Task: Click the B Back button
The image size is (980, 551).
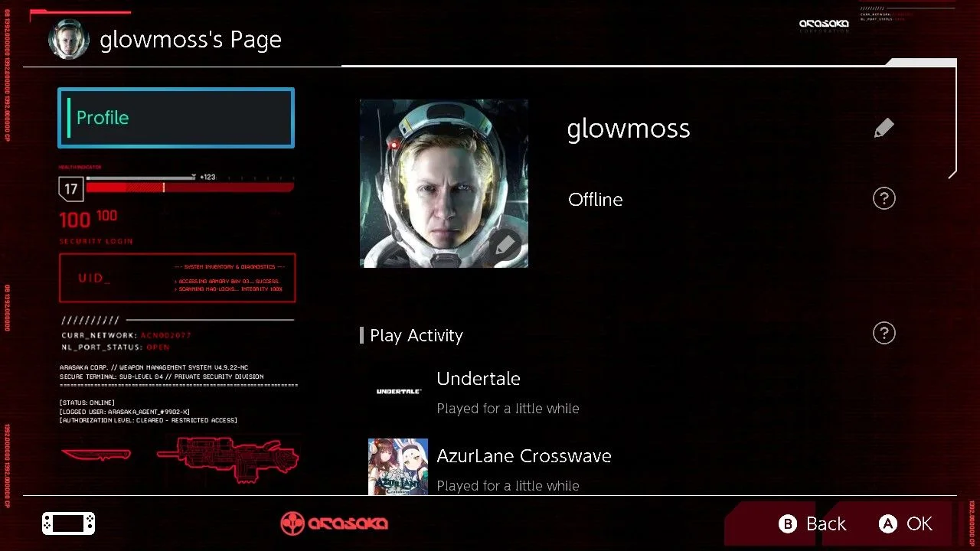Action: (812, 523)
